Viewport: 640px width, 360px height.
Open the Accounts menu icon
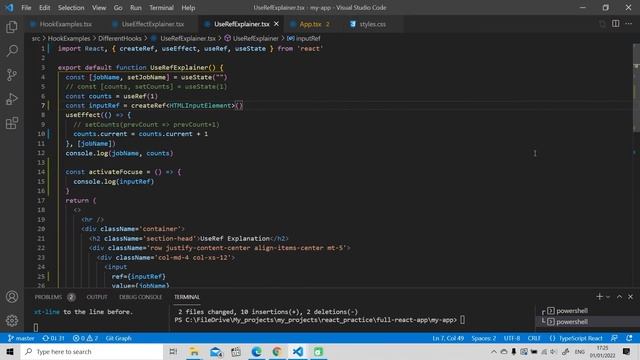point(12,297)
